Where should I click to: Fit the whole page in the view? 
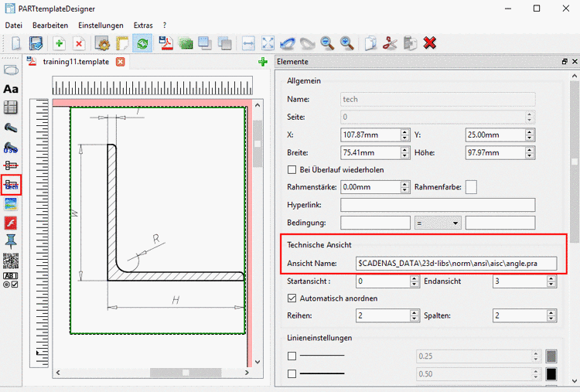(268, 43)
